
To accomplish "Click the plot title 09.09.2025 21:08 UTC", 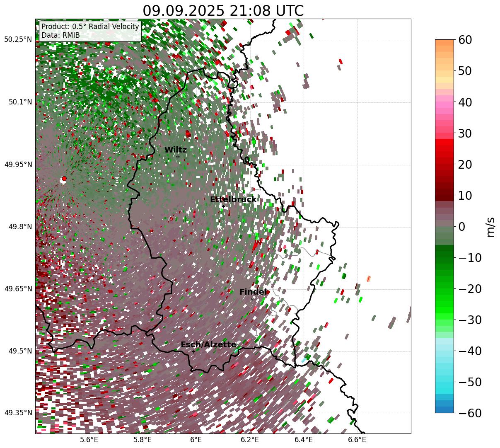I will pyautogui.click(x=223, y=11).
